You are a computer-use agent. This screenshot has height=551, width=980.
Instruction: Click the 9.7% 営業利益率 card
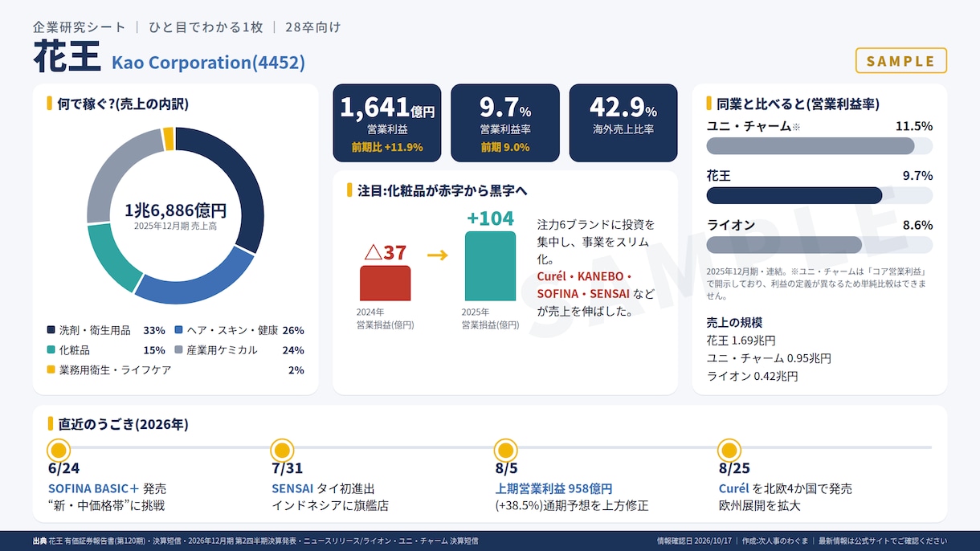pos(505,123)
